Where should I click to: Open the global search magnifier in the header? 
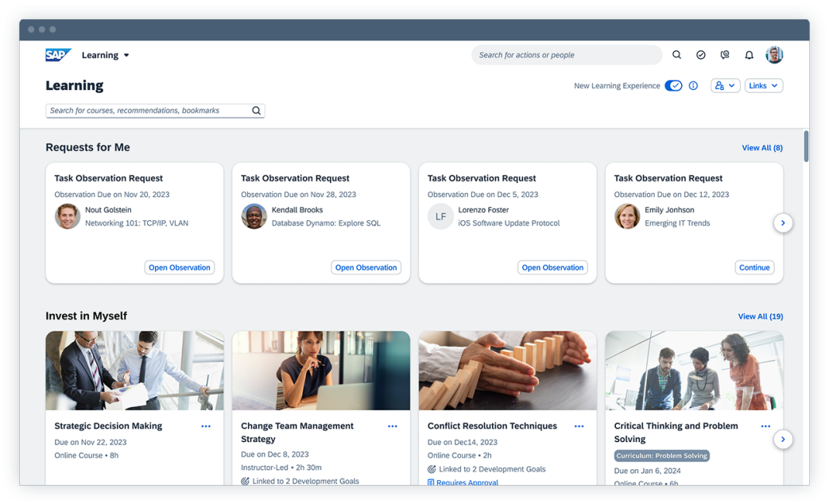coord(676,55)
